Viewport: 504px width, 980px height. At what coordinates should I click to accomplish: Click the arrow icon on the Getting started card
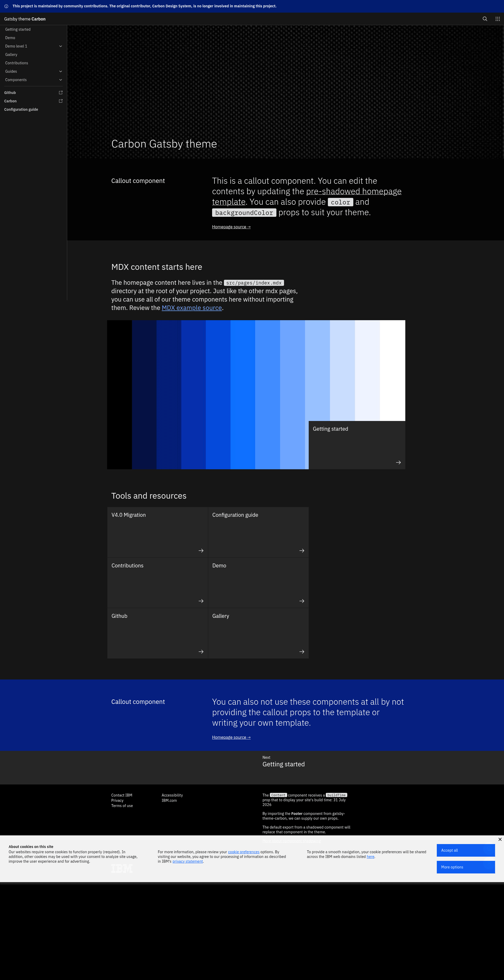[x=398, y=462]
